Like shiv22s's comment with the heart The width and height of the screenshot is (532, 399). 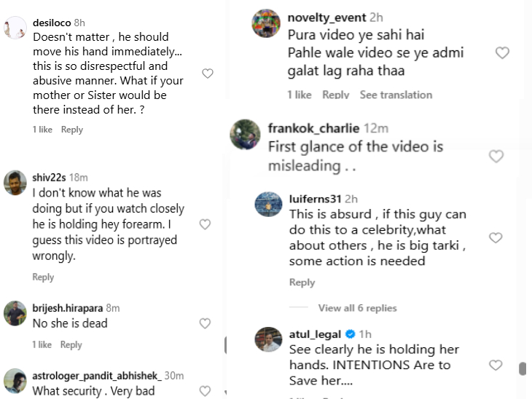point(206,224)
